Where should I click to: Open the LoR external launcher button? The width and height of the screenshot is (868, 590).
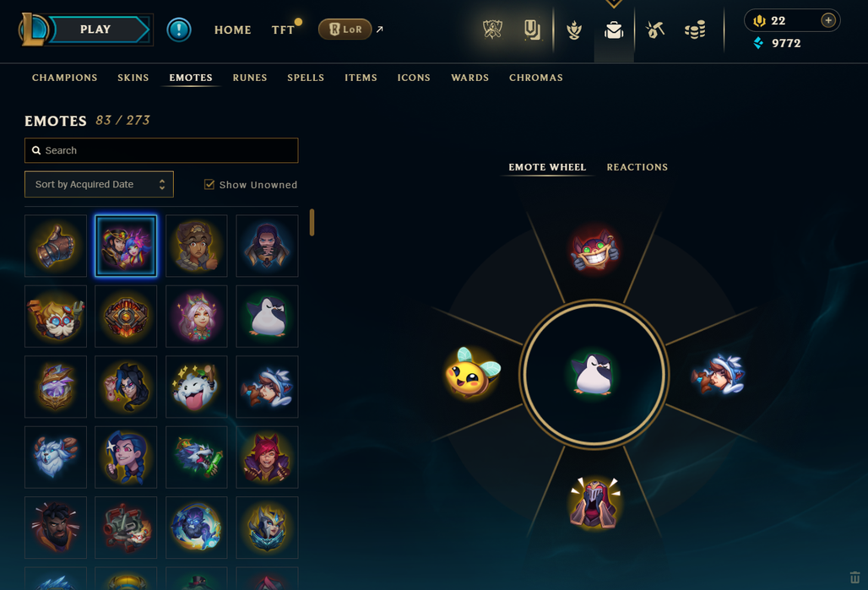coord(344,30)
